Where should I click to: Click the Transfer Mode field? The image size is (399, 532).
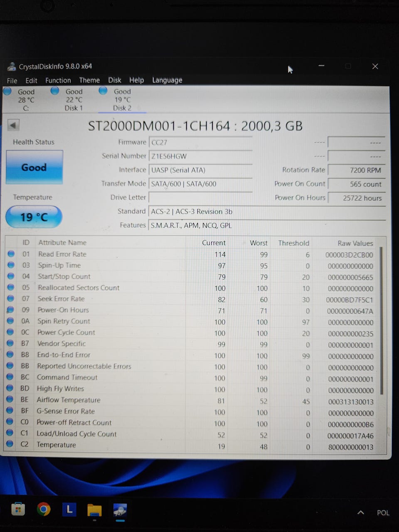(x=200, y=184)
